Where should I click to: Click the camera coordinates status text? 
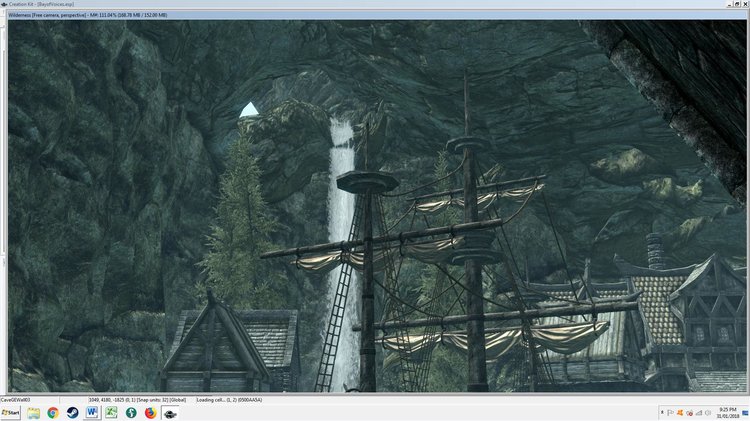pyautogui.click(x=137, y=400)
